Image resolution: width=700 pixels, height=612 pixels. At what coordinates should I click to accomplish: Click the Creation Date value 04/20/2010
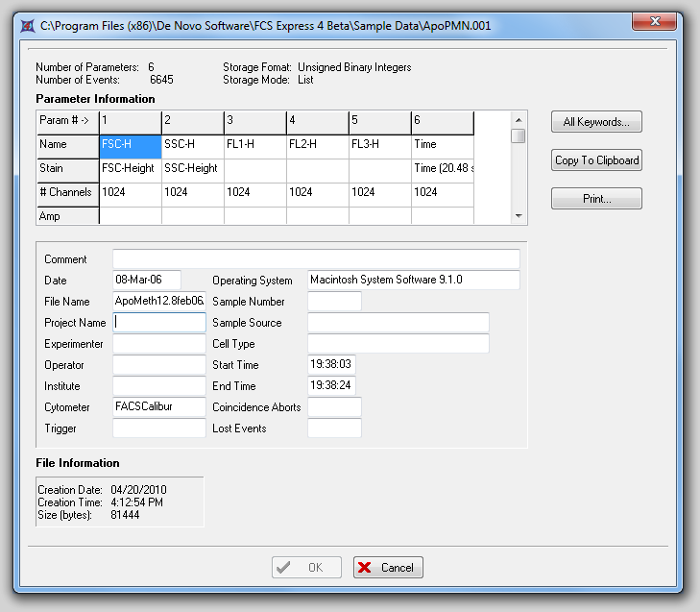(x=139, y=490)
